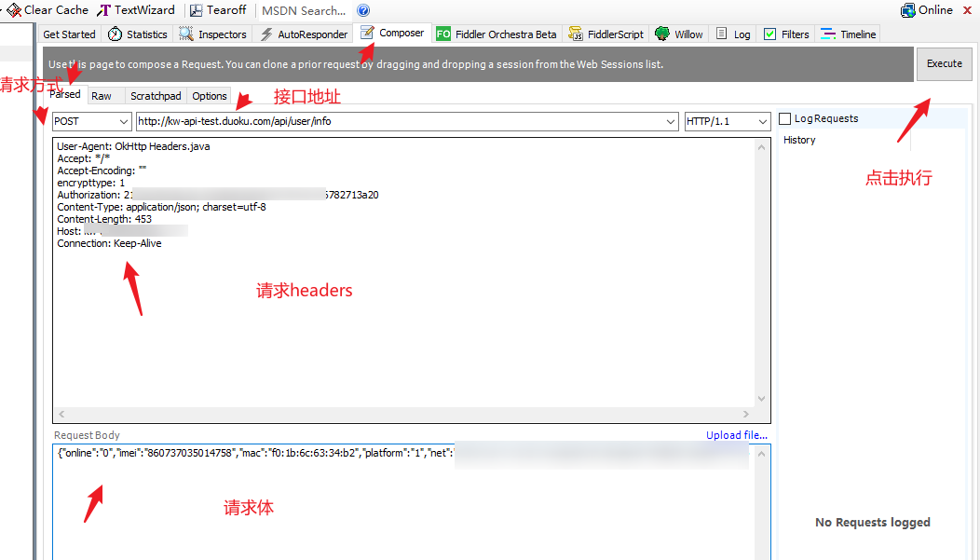Image resolution: width=980 pixels, height=560 pixels.
Task: Select the Fiddler Orchestra Beta FO icon
Action: [x=442, y=34]
